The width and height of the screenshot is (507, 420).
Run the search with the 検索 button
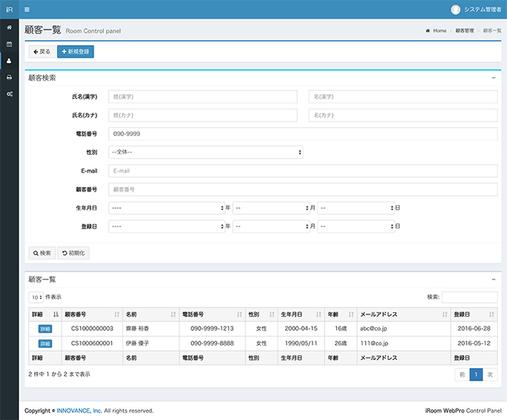[x=42, y=254]
